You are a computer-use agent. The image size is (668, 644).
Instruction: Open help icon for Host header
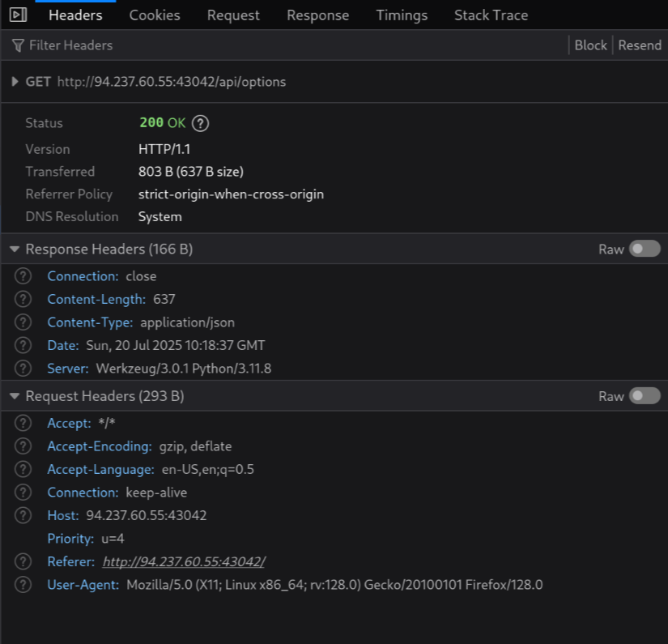coord(23,515)
